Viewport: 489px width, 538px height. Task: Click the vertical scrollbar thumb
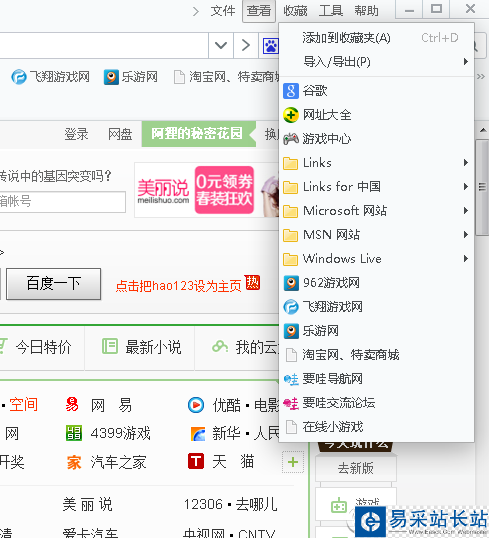(482, 187)
